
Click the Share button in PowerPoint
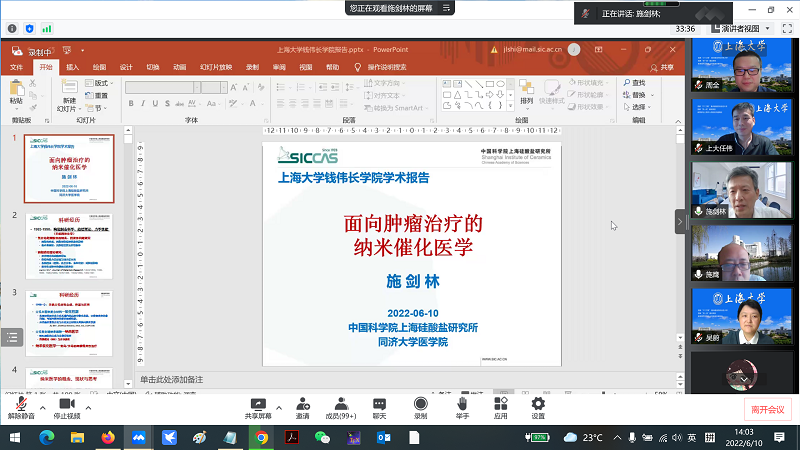pyautogui.click(x=662, y=67)
